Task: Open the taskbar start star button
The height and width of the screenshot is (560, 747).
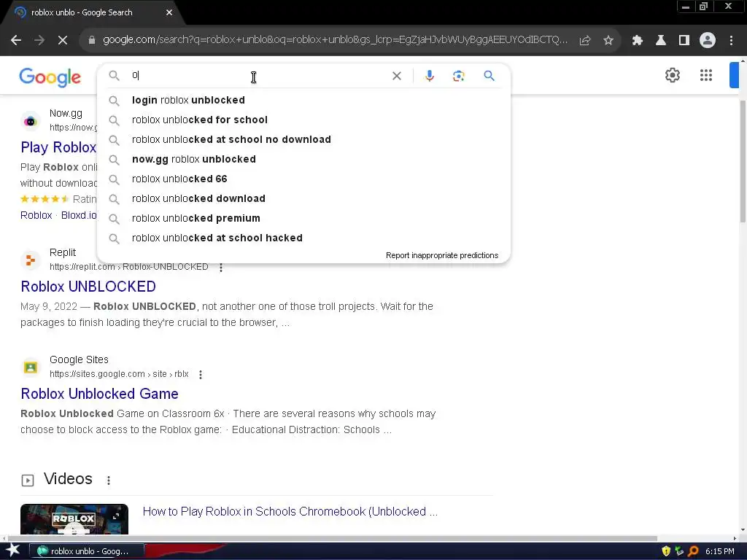Action: click(x=13, y=551)
